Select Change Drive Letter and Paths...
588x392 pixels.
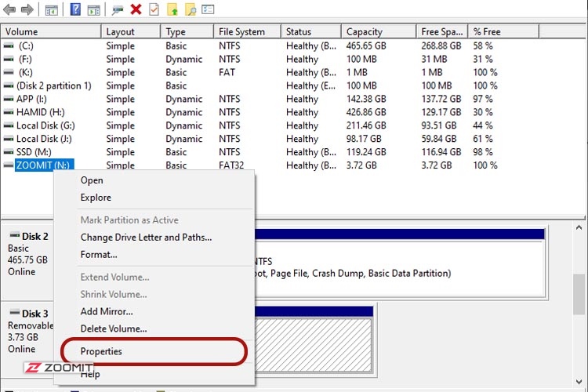point(146,238)
